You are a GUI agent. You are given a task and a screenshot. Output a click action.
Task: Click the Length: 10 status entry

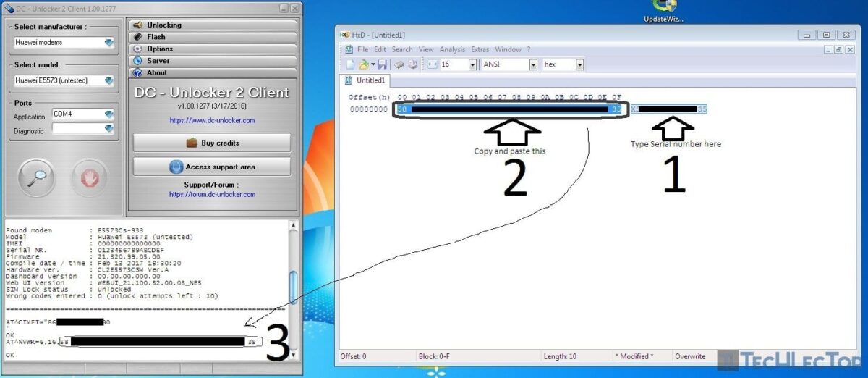[562, 356]
